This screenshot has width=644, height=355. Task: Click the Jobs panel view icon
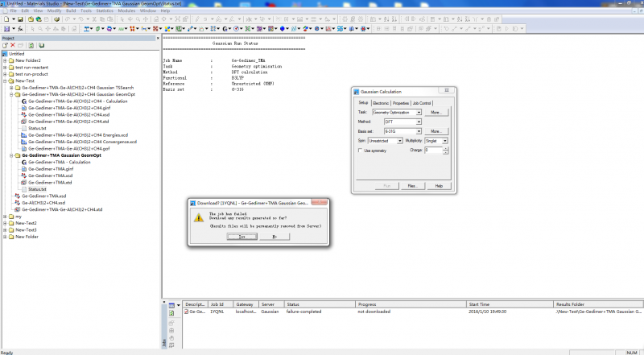pos(171,305)
